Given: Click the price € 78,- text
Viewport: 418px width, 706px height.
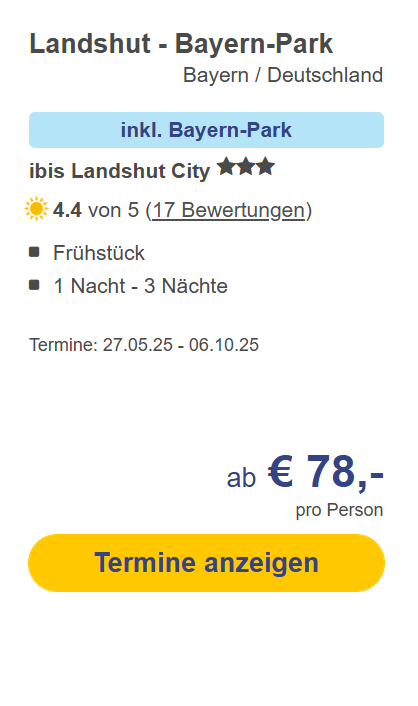Looking at the screenshot, I should click(x=326, y=472).
